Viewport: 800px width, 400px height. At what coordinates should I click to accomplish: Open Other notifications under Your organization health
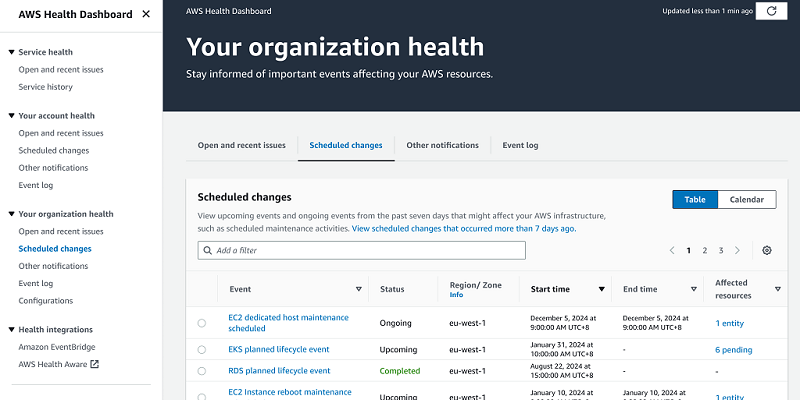point(53,266)
